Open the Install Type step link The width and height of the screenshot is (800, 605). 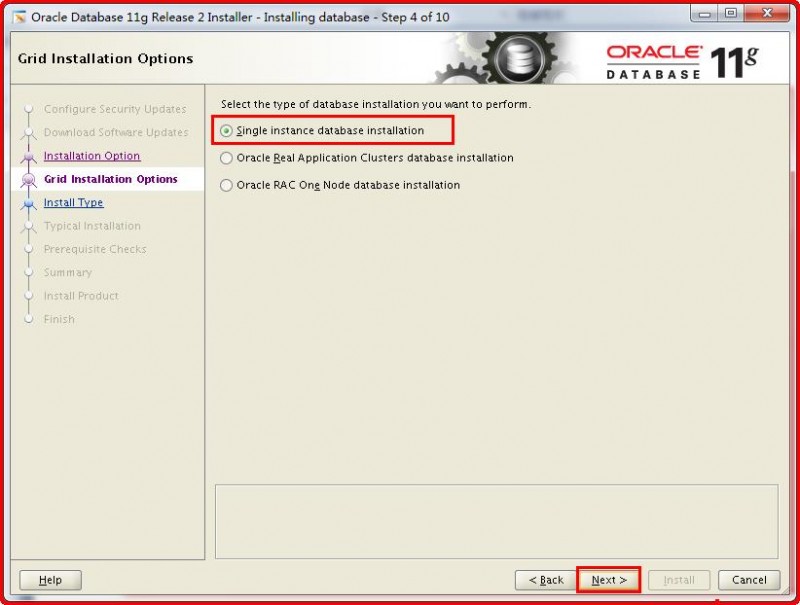tap(72, 202)
